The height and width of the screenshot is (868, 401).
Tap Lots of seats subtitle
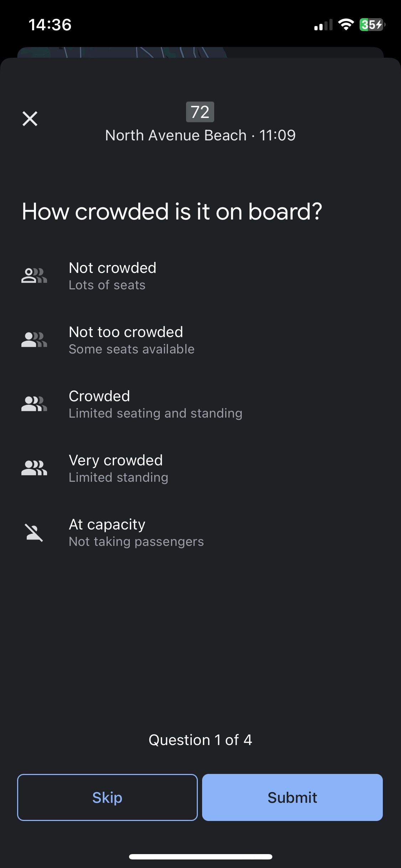click(x=107, y=285)
